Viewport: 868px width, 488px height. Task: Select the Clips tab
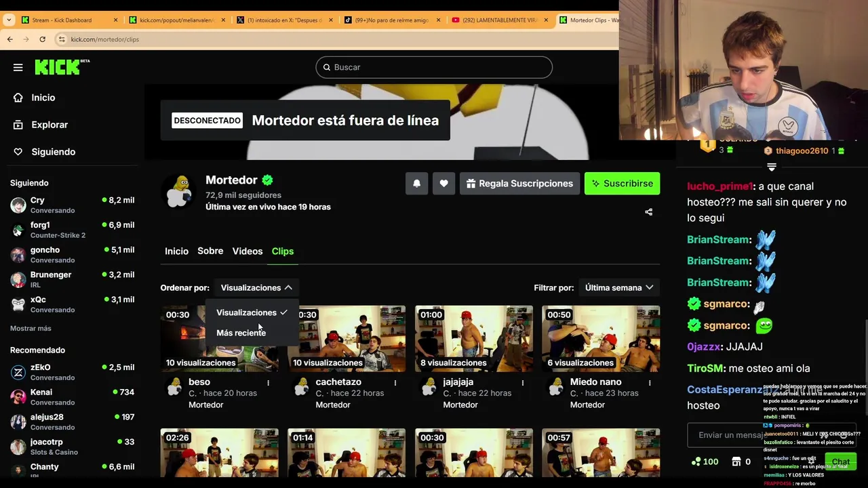pyautogui.click(x=283, y=251)
